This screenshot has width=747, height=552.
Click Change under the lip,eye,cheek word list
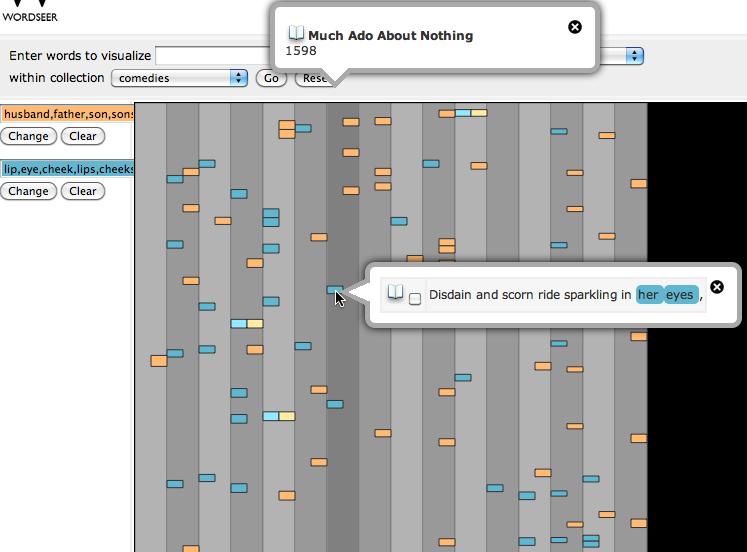[29, 191]
